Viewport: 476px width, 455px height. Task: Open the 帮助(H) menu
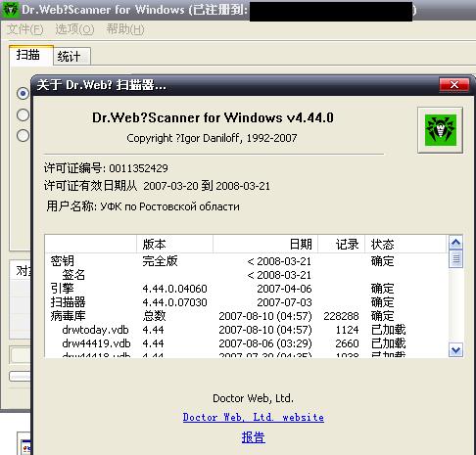tap(125, 29)
